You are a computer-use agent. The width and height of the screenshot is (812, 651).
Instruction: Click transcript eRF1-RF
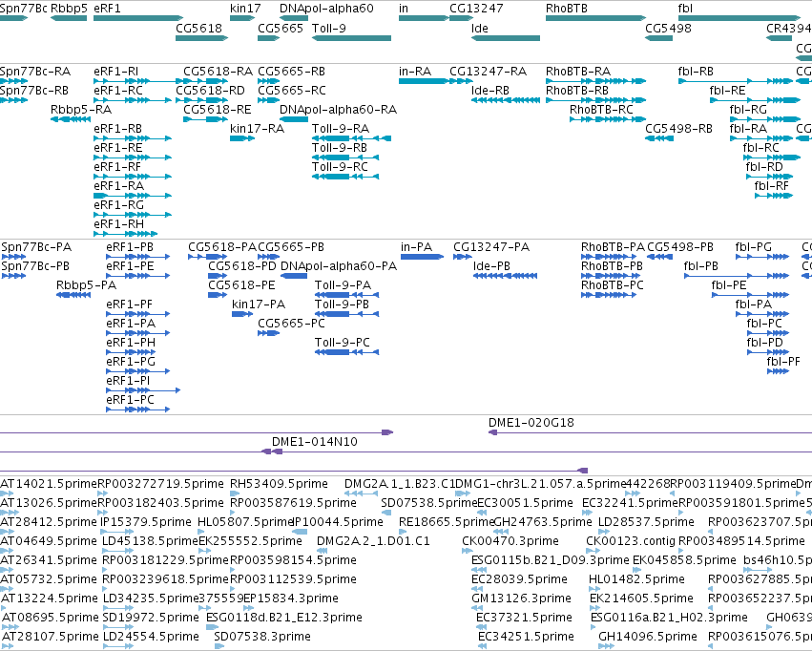pos(133,177)
